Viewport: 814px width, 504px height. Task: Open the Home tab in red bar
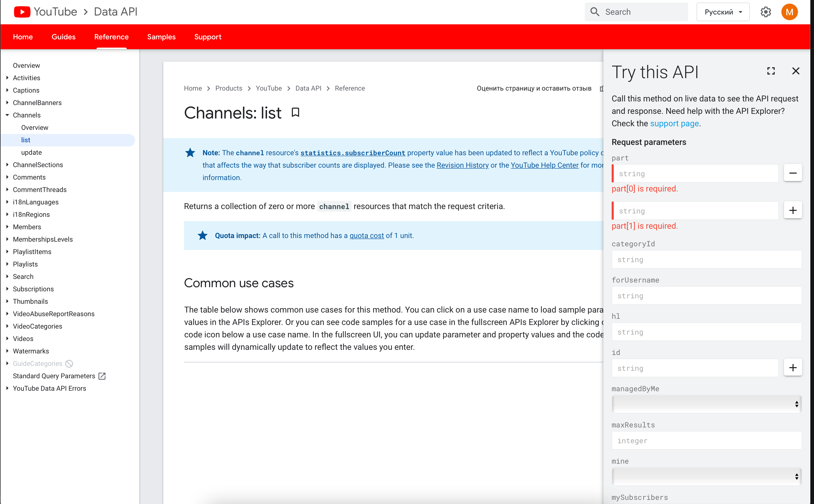[x=23, y=37]
